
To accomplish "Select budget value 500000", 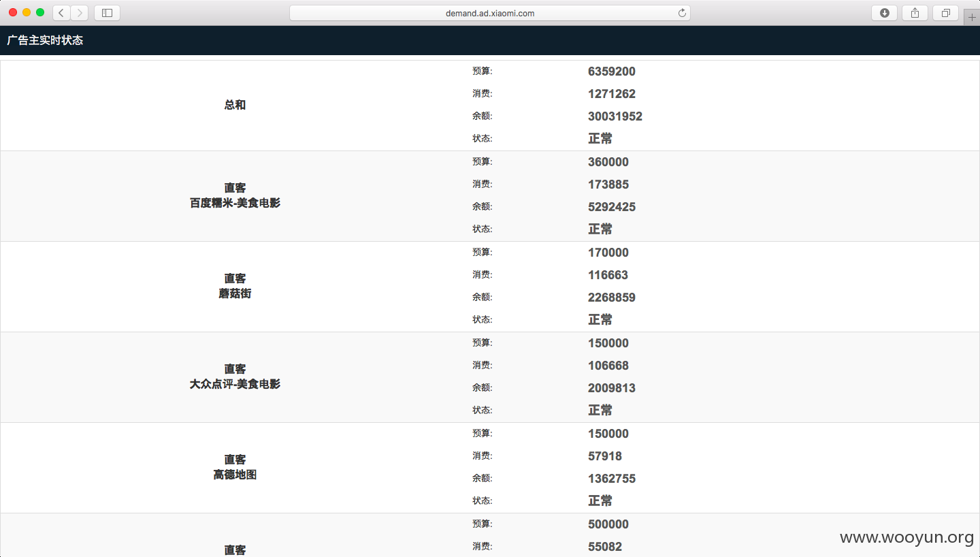I will pos(608,524).
